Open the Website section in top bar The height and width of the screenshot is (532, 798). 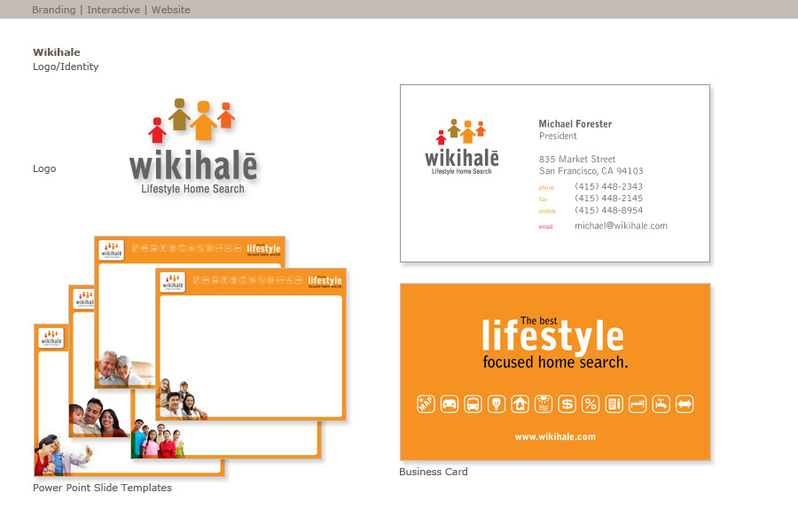170,10
